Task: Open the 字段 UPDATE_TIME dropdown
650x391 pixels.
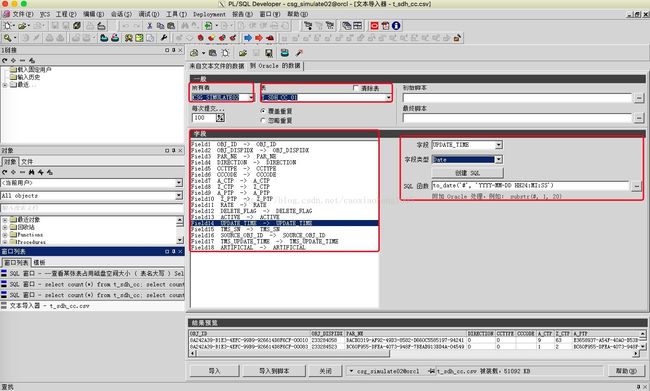Action: pyautogui.click(x=499, y=145)
